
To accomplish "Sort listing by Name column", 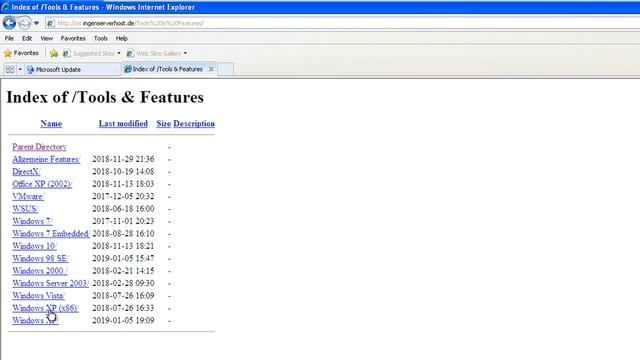I will (51, 124).
